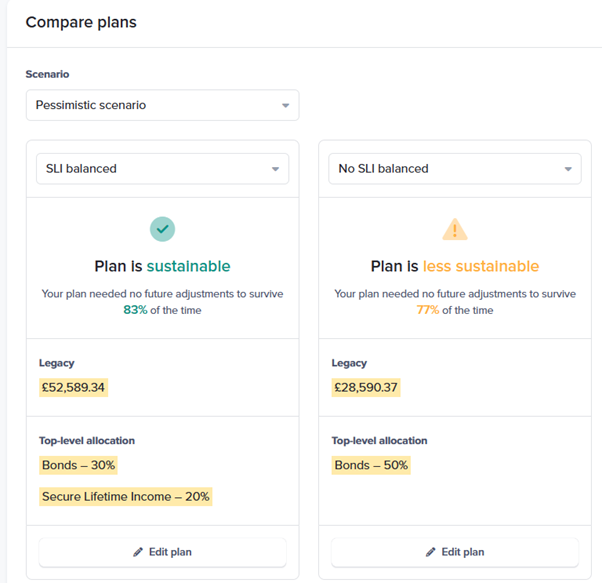Click the orange warning triangle icon
Viewport: 602px width, 583px height.
(455, 230)
